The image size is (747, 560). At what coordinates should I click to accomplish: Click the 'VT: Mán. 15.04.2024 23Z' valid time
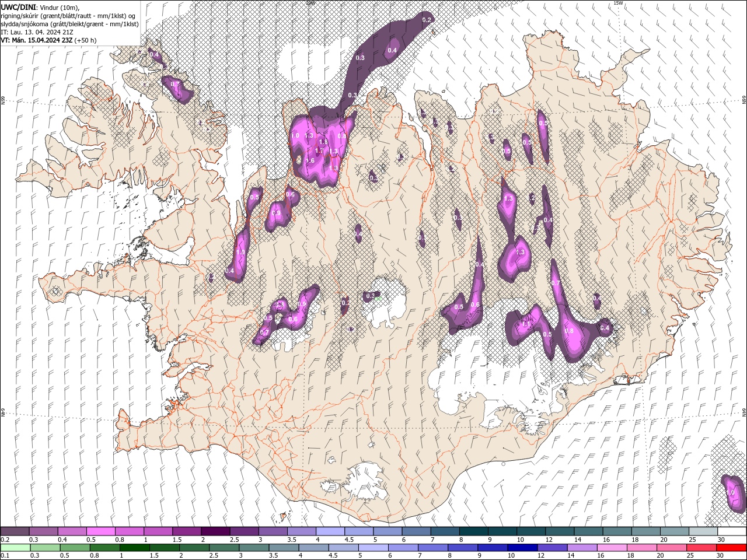click(36, 40)
